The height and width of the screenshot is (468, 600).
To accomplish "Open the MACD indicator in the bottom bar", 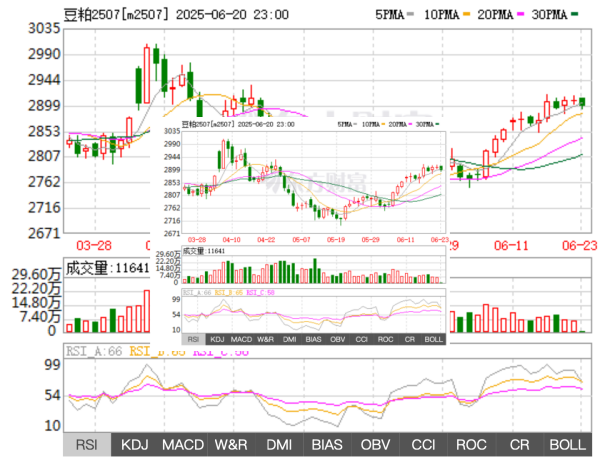I will pyautogui.click(x=183, y=444).
